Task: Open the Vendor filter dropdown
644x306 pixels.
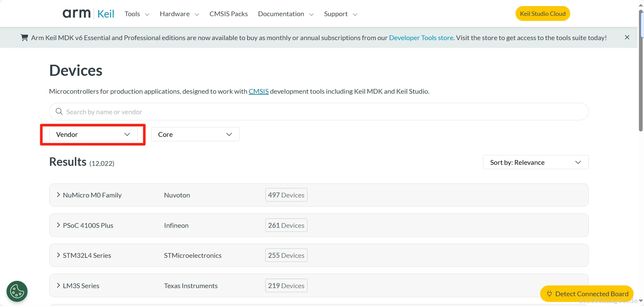Action: (93, 134)
